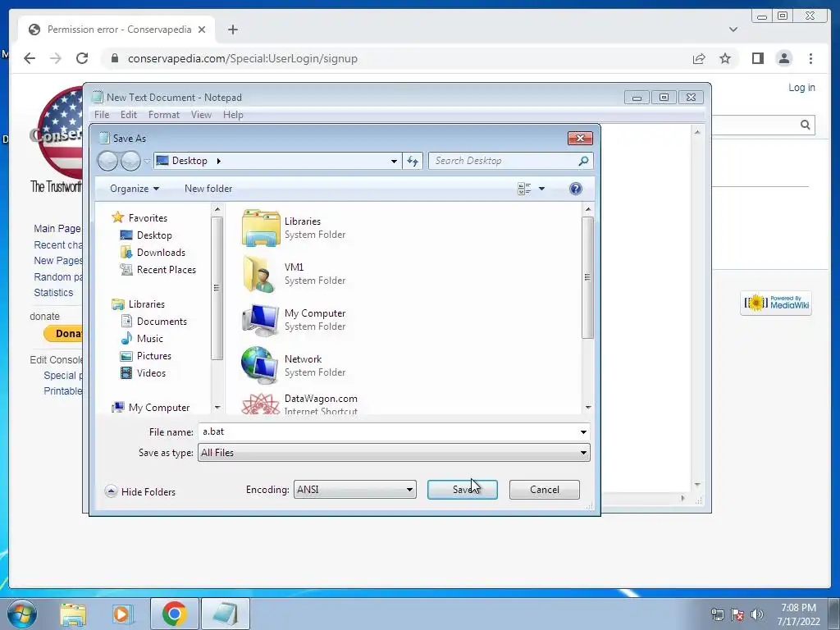Select Recent Places in navigation pane
The width and height of the screenshot is (840, 630).
tap(158, 269)
